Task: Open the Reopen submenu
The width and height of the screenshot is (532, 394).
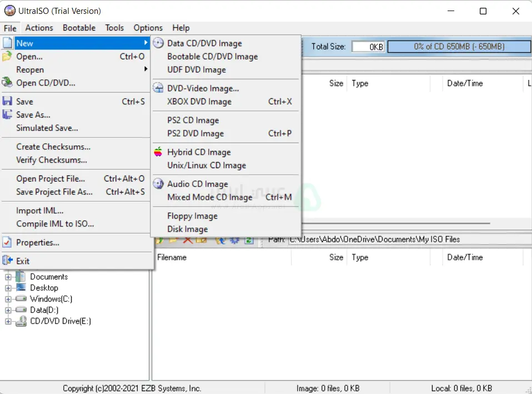Action: click(x=30, y=69)
